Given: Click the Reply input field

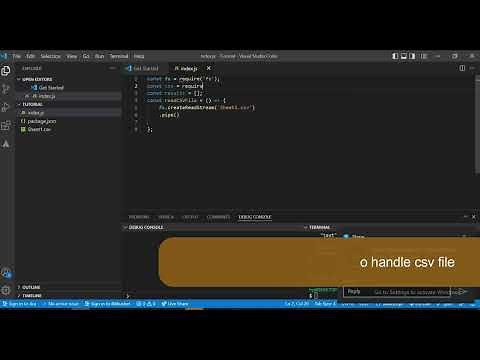Looking at the screenshot, I should point(397,292).
